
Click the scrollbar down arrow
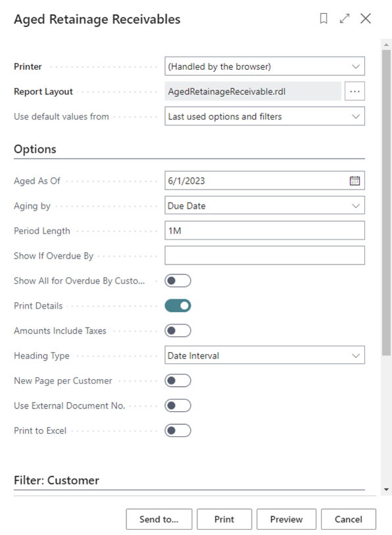point(386,490)
